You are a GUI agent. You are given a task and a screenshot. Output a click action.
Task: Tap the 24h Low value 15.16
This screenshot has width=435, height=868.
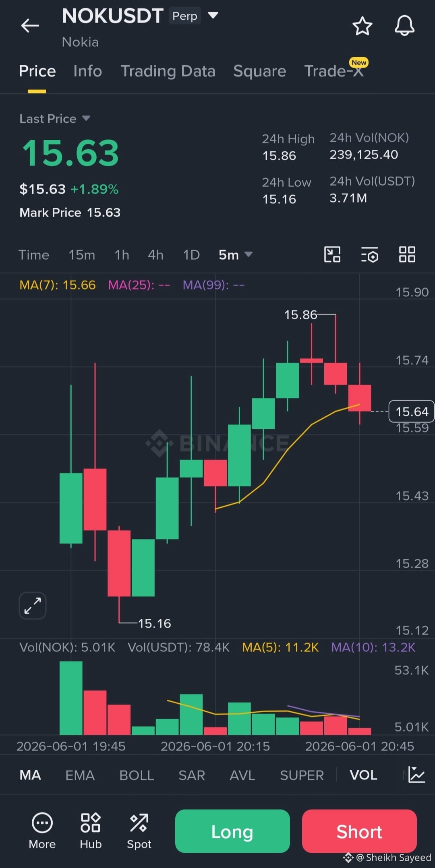tap(279, 199)
